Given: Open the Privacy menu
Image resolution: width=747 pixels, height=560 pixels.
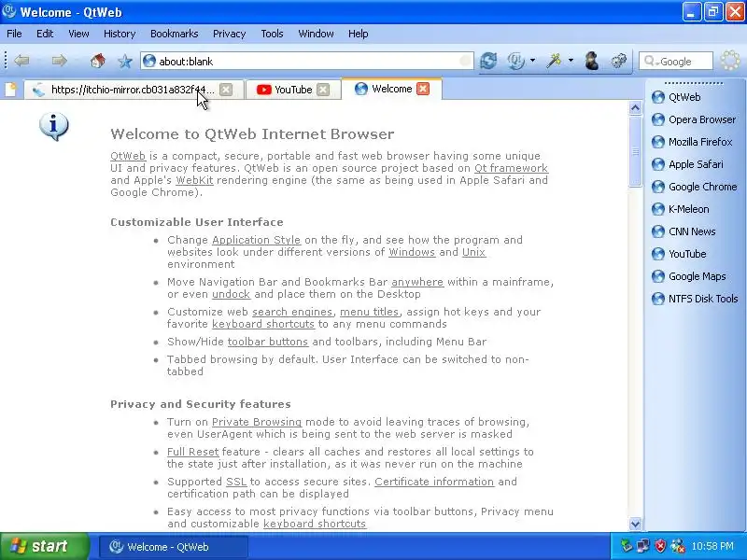Looking at the screenshot, I should [229, 34].
